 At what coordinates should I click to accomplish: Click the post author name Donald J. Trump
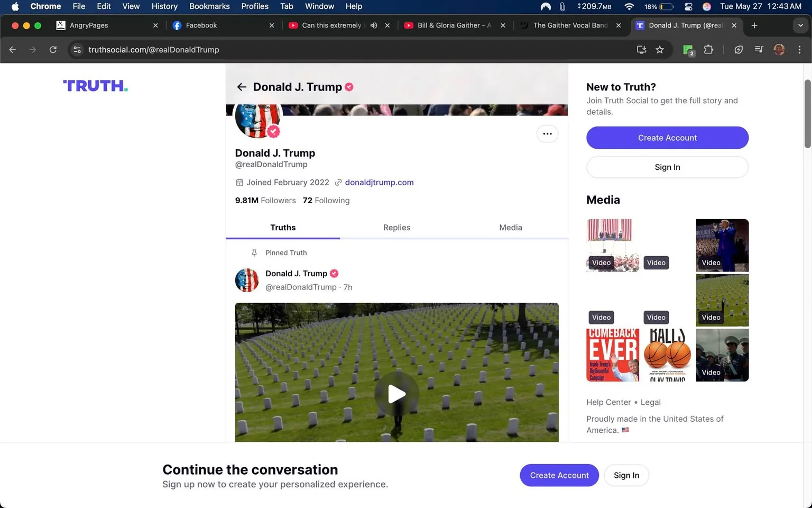[x=296, y=274]
